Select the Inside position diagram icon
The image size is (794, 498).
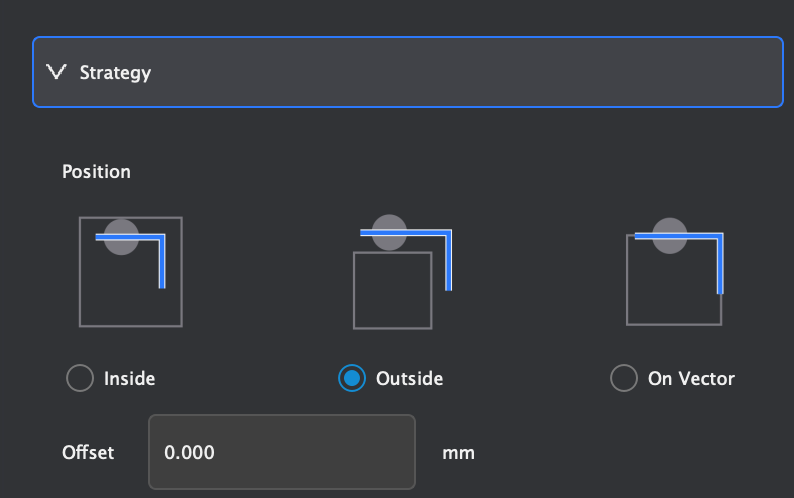pyautogui.click(x=131, y=271)
